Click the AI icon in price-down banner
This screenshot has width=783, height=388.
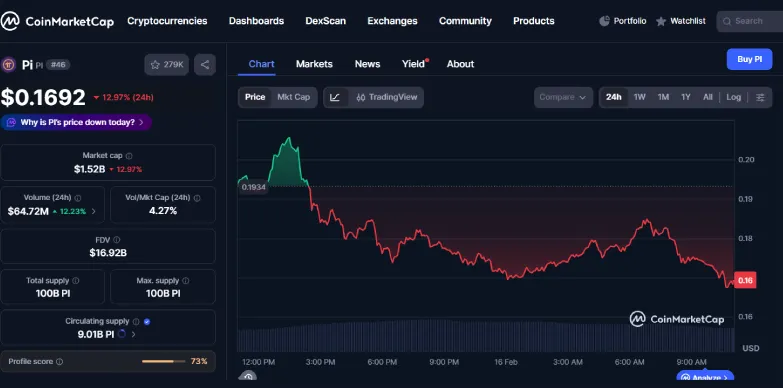11,122
